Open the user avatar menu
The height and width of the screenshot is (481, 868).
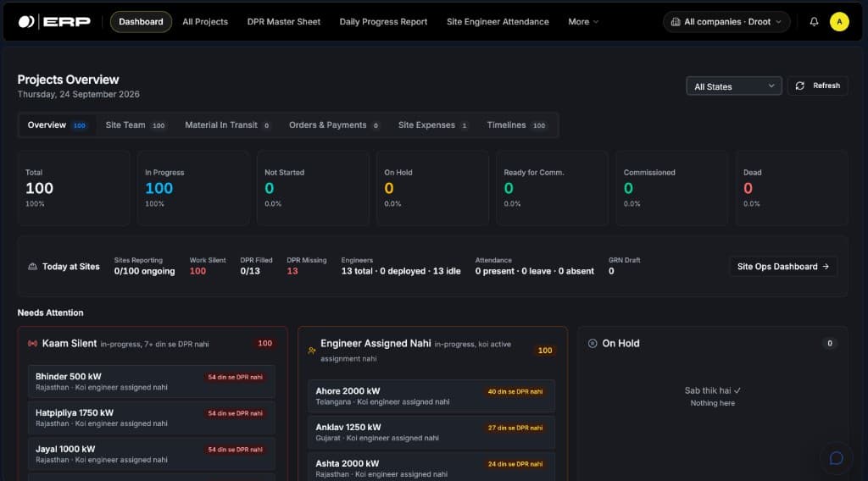click(839, 21)
